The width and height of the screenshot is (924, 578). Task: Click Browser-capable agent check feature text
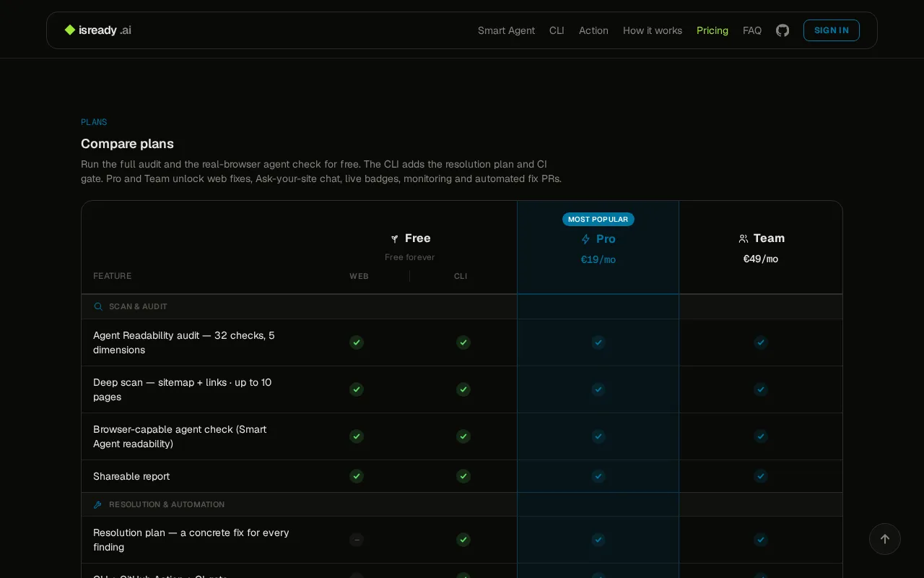(x=180, y=436)
